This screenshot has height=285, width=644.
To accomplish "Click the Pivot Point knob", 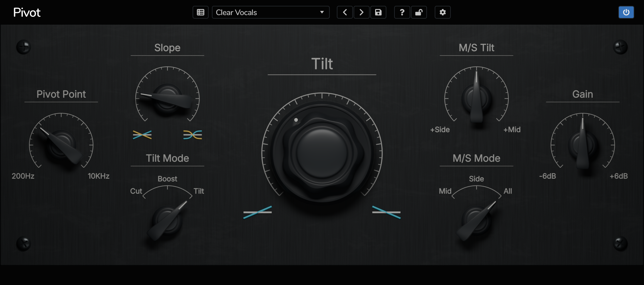I will point(61,145).
